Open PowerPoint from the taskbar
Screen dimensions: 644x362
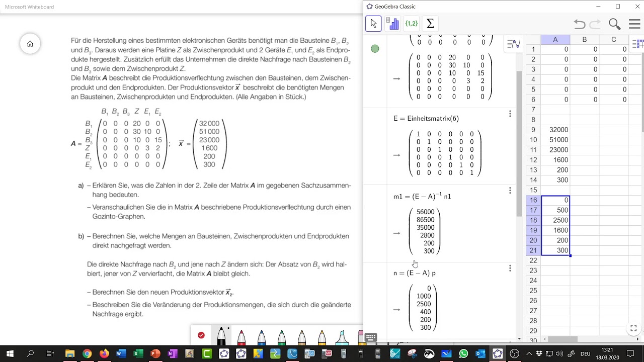pyautogui.click(x=155, y=354)
